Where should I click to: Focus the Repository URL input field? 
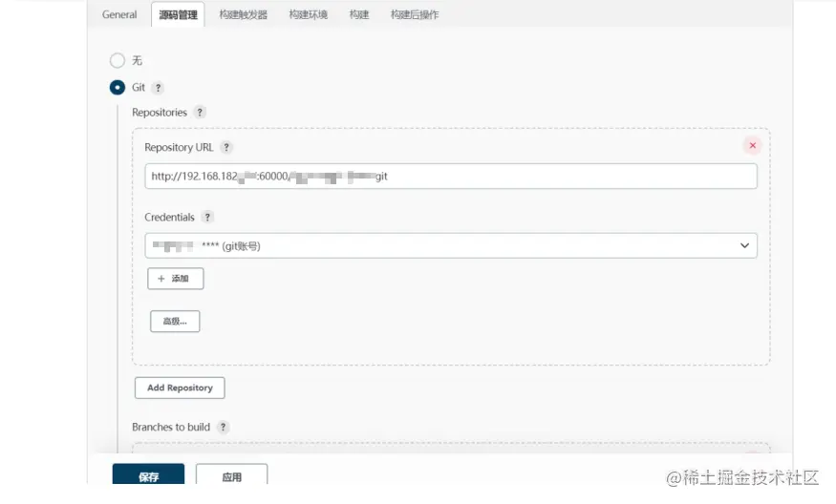pos(451,177)
